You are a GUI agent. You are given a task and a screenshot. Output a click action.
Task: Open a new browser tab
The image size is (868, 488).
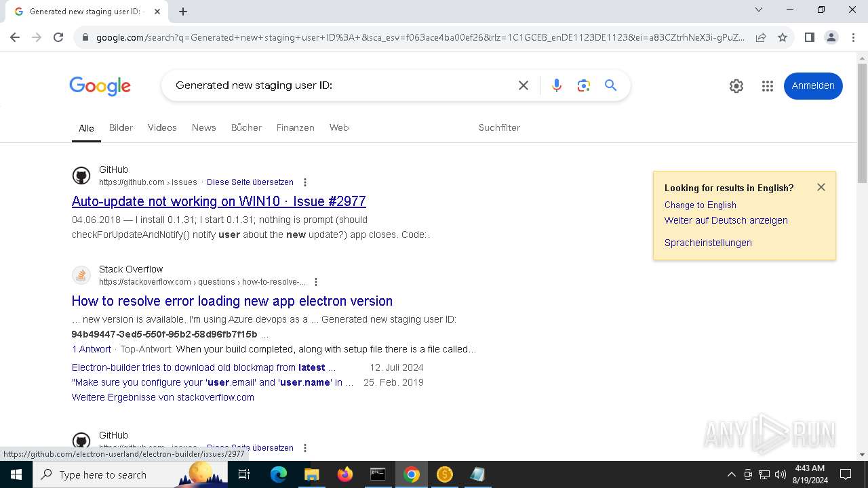pyautogui.click(x=183, y=11)
